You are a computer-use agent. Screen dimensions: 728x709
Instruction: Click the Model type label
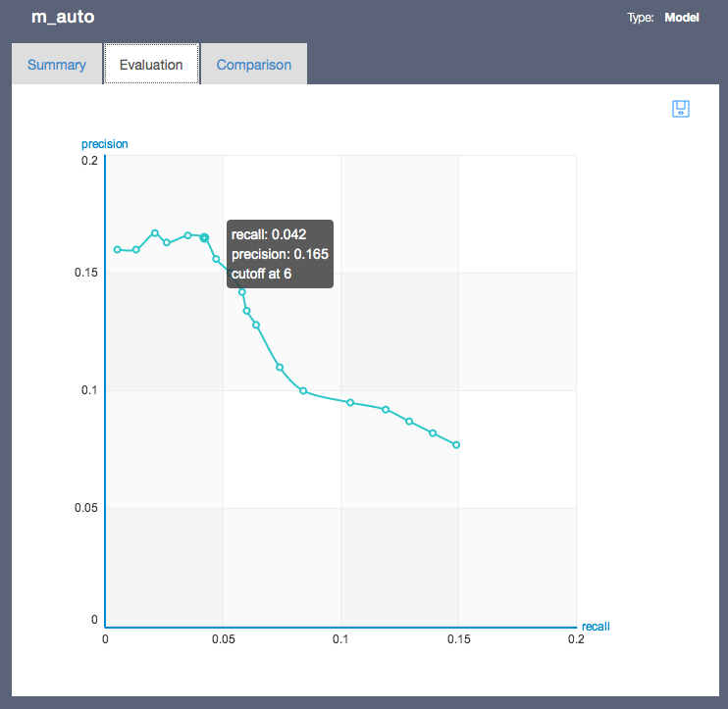click(681, 18)
